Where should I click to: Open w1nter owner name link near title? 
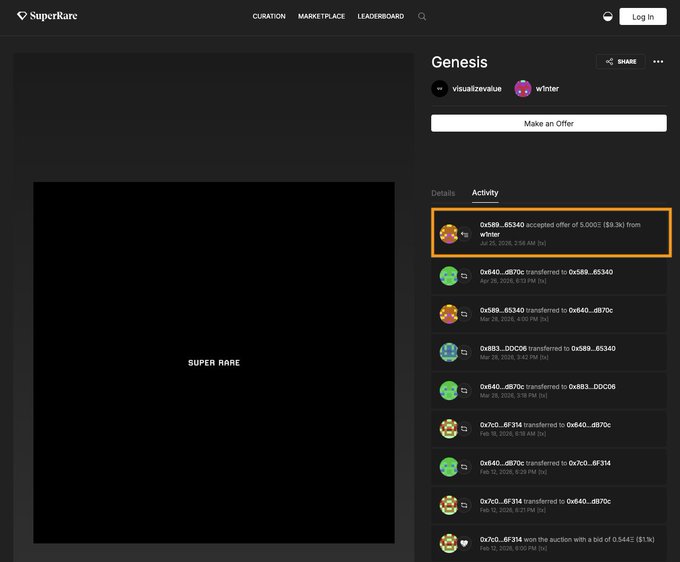click(547, 89)
